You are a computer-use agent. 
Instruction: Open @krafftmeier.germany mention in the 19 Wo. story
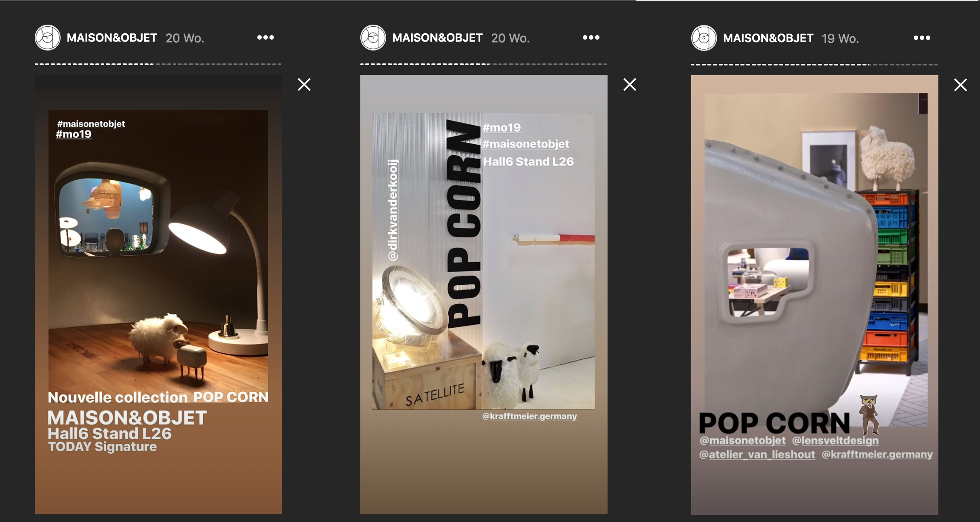click(877, 455)
